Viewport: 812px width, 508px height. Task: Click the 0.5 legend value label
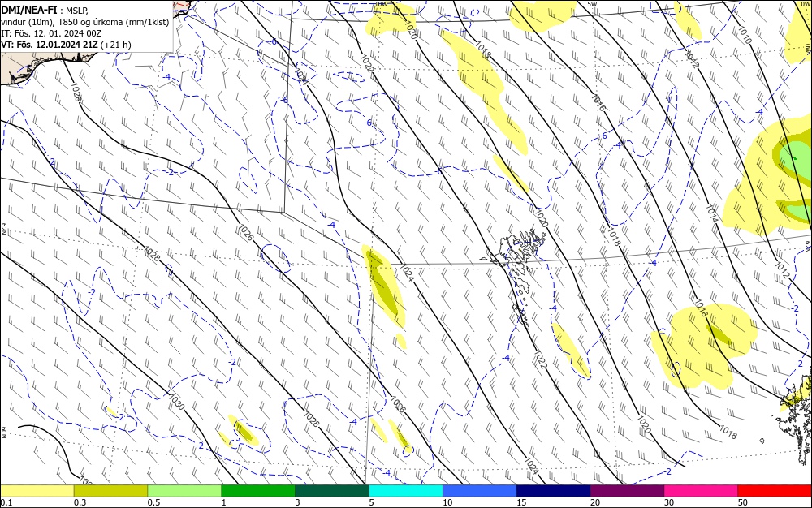pos(153,502)
